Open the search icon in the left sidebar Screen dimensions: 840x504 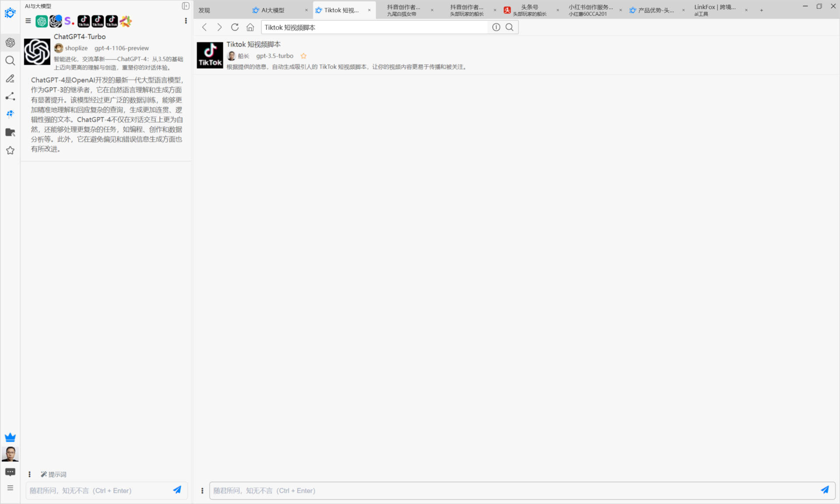pos(10,61)
